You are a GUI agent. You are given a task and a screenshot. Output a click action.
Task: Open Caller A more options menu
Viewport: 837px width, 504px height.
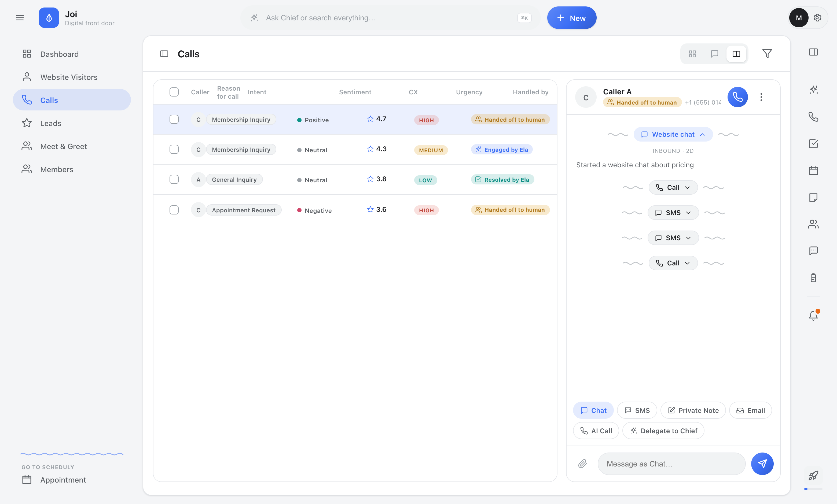(761, 97)
